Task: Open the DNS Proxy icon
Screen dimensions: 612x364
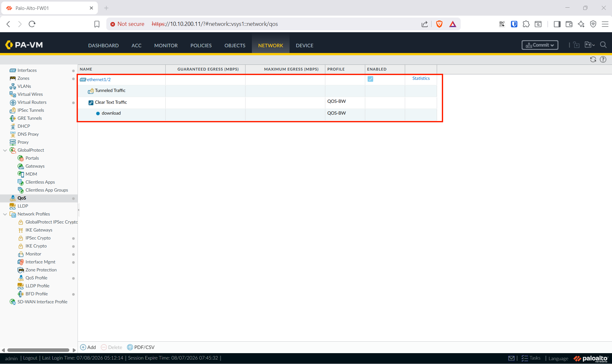Action: pos(13,134)
